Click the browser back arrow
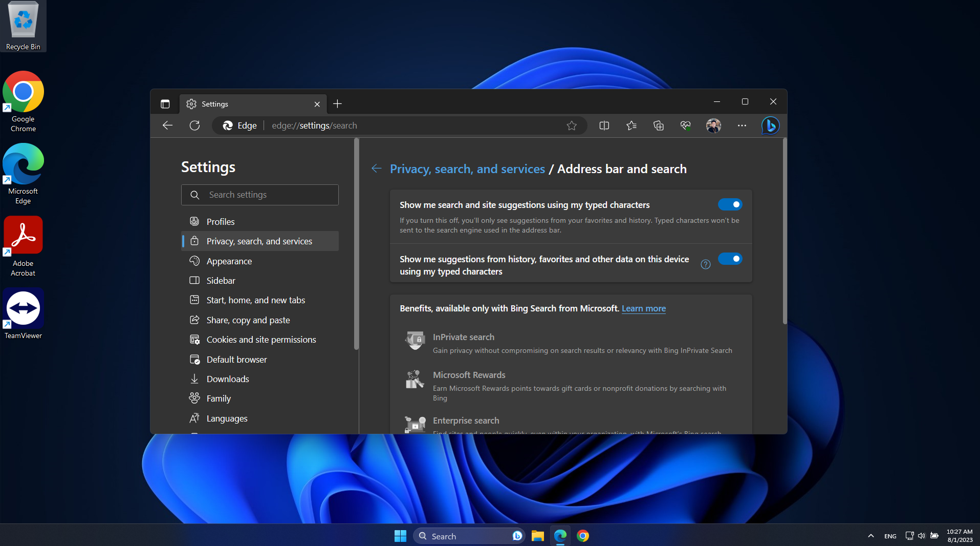The height and width of the screenshot is (546, 980). (x=167, y=125)
